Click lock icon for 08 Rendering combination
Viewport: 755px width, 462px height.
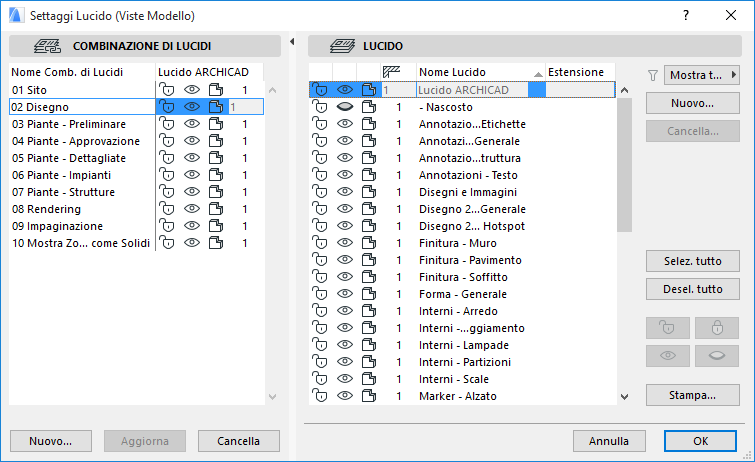(167, 209)
